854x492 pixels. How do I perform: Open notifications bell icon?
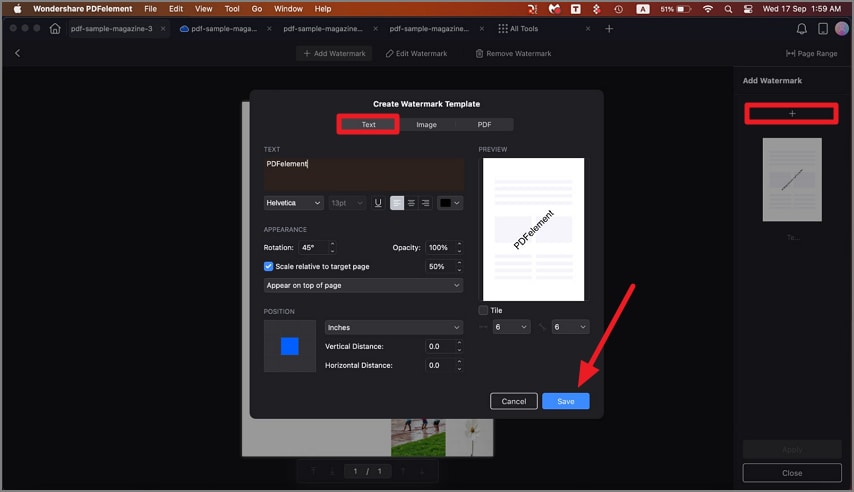802,28
